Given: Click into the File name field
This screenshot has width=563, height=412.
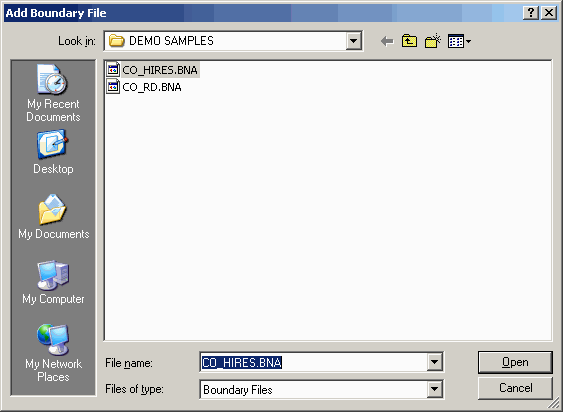Looking at the screenshot, I should (x=313, y=362).
